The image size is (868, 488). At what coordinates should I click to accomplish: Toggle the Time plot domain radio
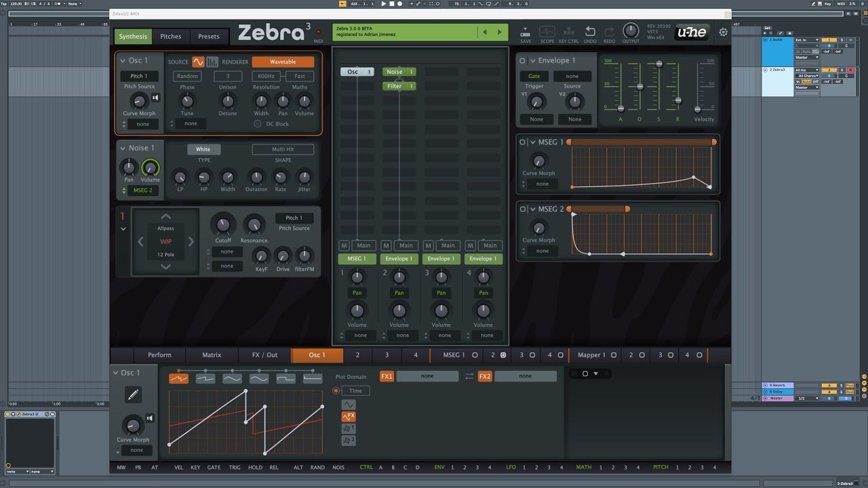pos(336,391)
